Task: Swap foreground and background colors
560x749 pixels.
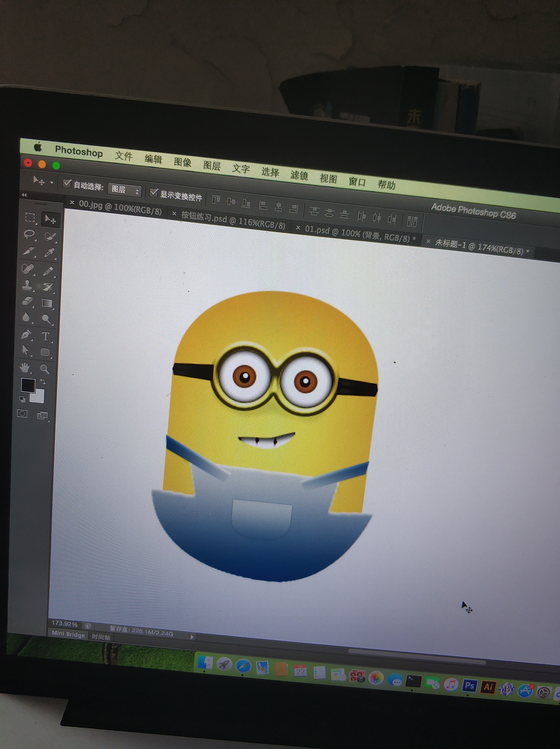Action: 43,382
